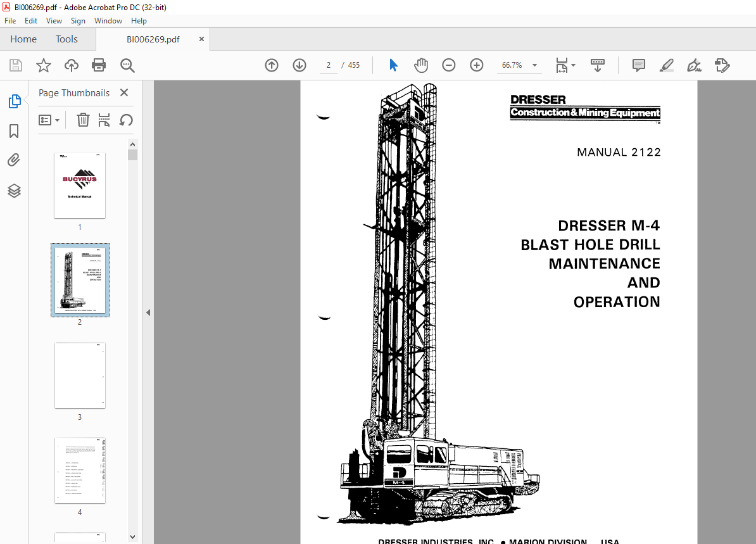
Task: Zoom in with the plus icon
Action: [x=476, y=65]
